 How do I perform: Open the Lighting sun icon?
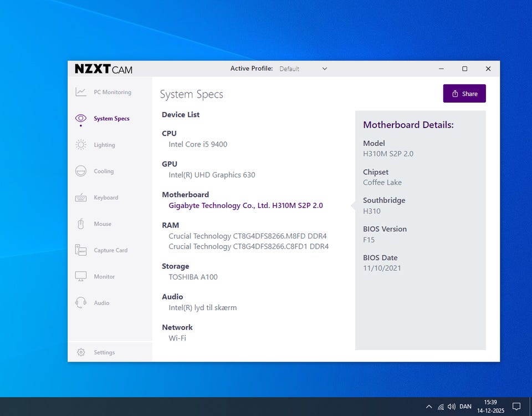[81, 145]
